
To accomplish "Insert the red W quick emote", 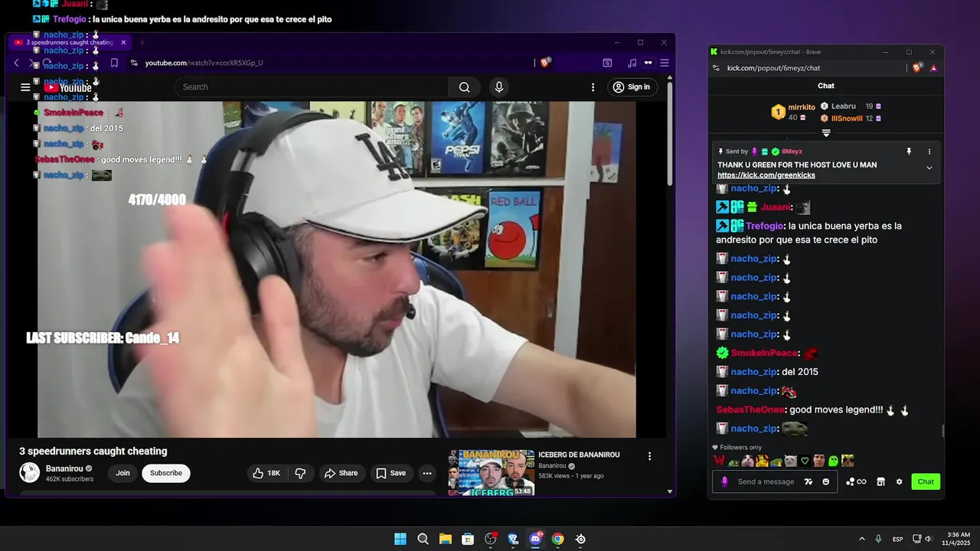I will pyautogui.click(x=720, y=461).
